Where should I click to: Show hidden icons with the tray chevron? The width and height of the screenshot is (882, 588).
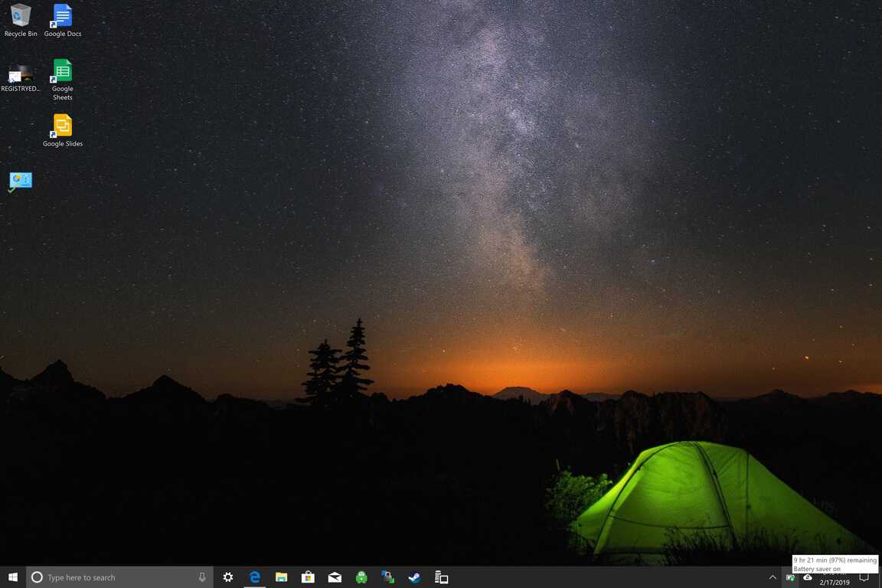[x=773, y=577]
